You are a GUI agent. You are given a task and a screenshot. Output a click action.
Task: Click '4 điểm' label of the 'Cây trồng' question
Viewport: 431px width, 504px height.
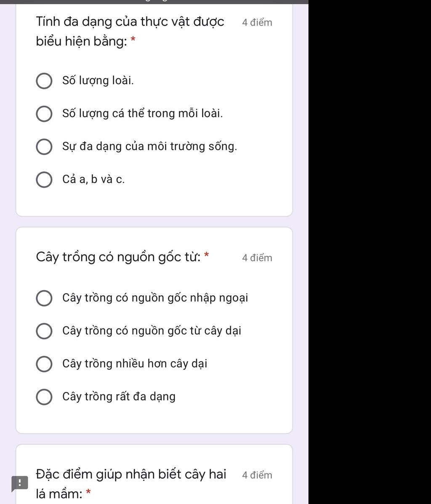[257, 258]
